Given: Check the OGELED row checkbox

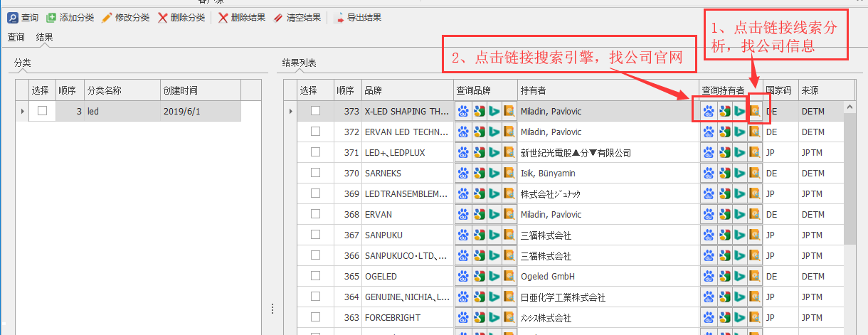Looking at the screenshot, I should pos(316,276).
